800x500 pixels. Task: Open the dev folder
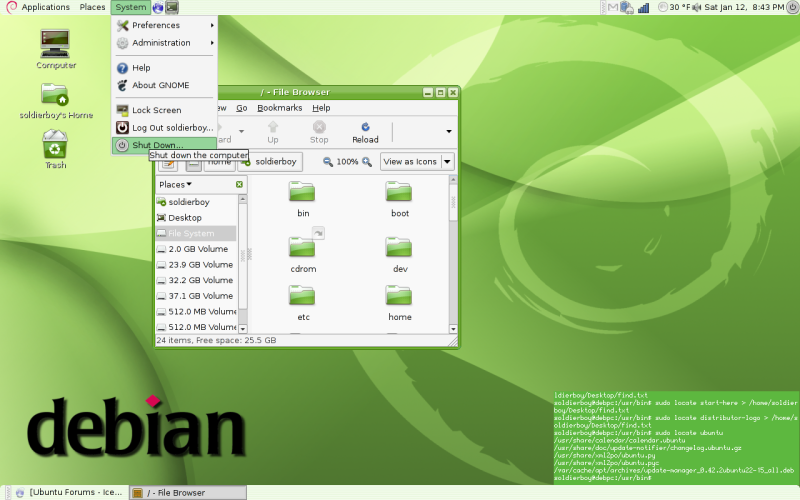pyautogui.click(x=399, y=254)
